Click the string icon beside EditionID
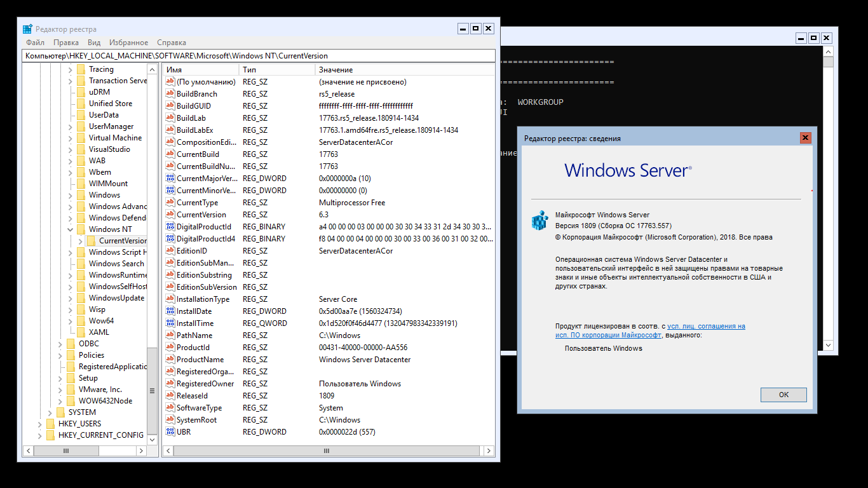 tap(170, 250)
